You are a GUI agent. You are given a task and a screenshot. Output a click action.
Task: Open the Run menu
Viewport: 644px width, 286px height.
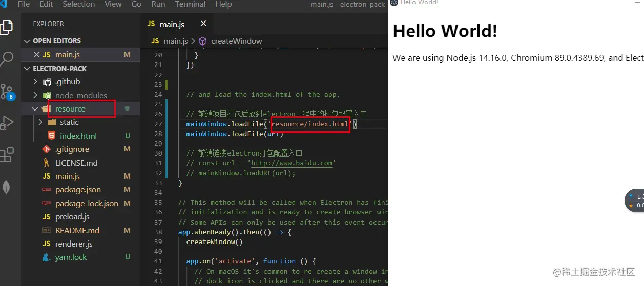[158, 4]
